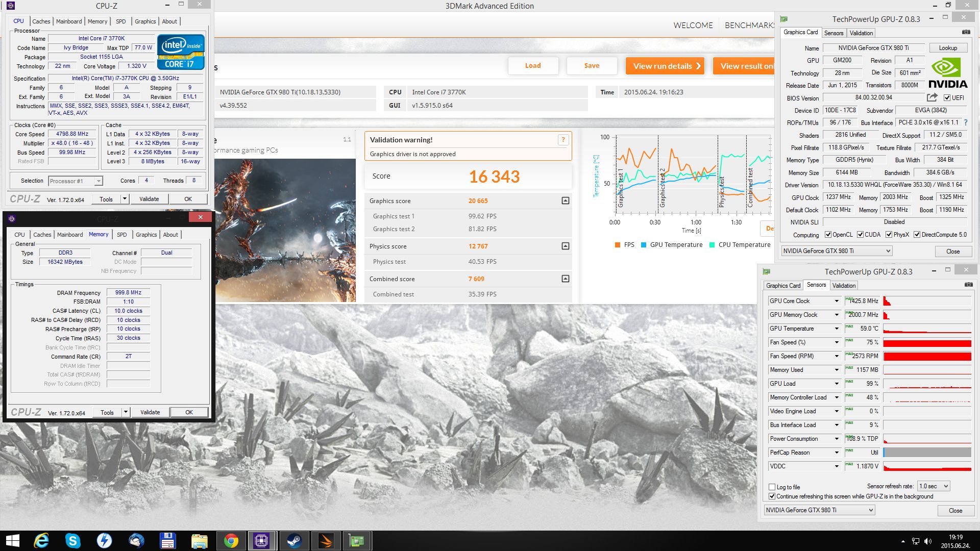The width and height of the screenshot is (980, 551).
Task: Launch Skype from the taskbar
Action: 73,541
